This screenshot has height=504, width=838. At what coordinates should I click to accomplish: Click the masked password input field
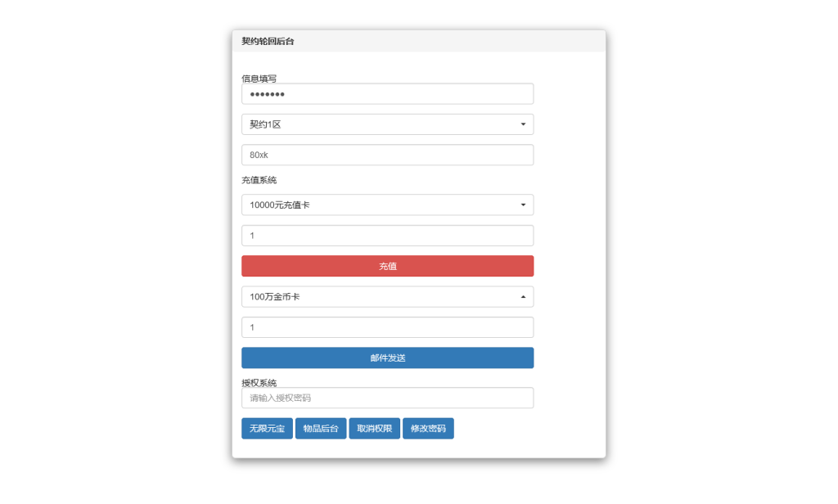pyautogui.click(x=387, y=93)
